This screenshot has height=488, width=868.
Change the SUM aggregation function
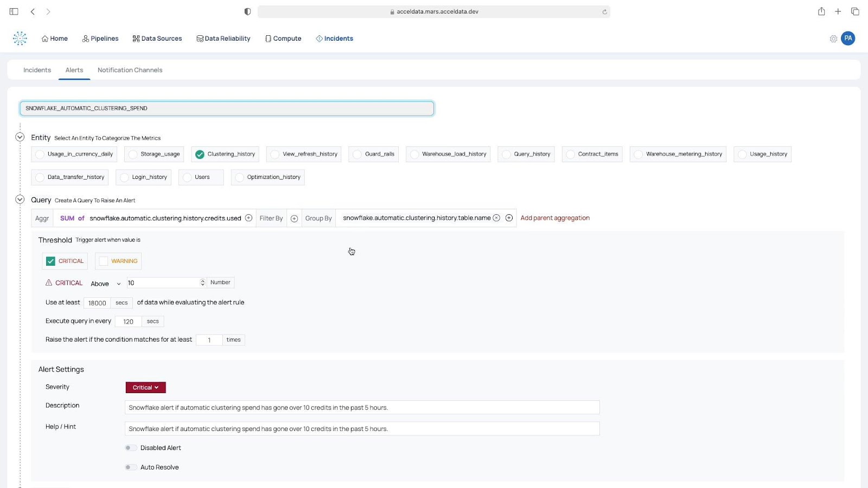pos(67,219)
